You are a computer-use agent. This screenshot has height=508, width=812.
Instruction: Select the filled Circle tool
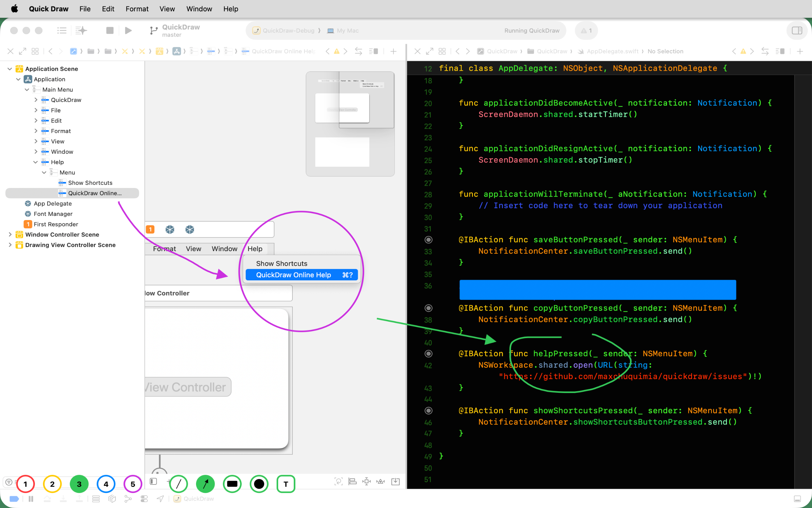coord(259,484)
